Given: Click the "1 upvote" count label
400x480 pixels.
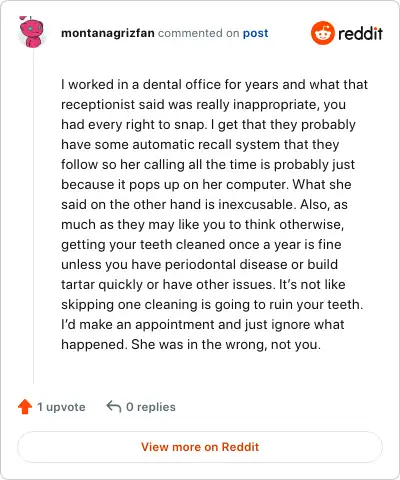Looking at the screenshot, I should [61, 407].
